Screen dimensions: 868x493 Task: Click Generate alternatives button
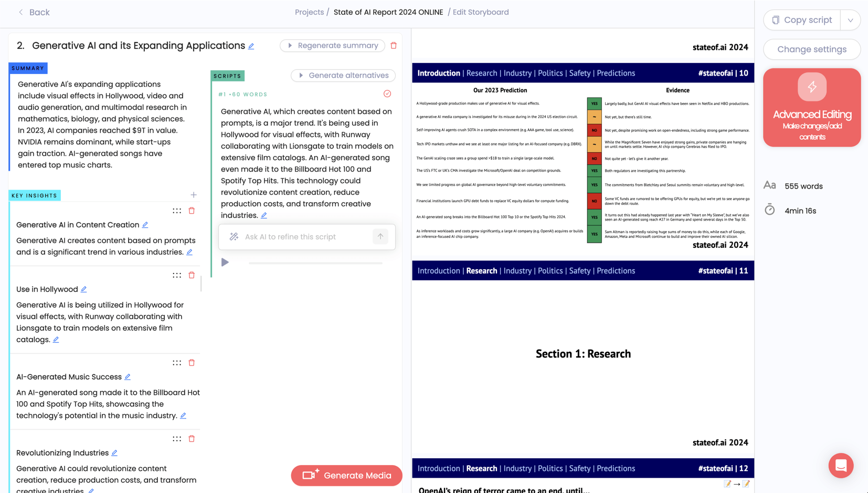(x=343, y=76)
